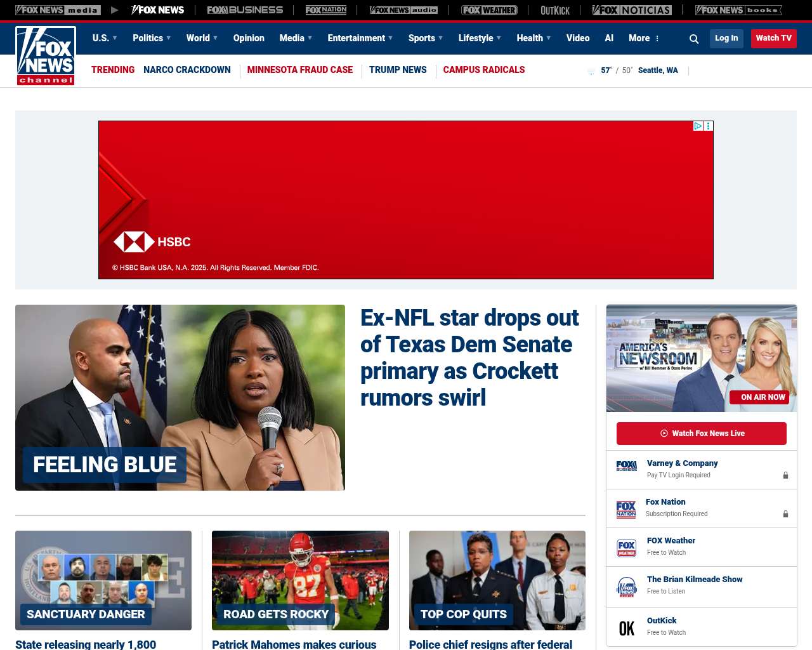
Task: Open the 'Police chief resigns after federal' headline
Action: point(491,644)
